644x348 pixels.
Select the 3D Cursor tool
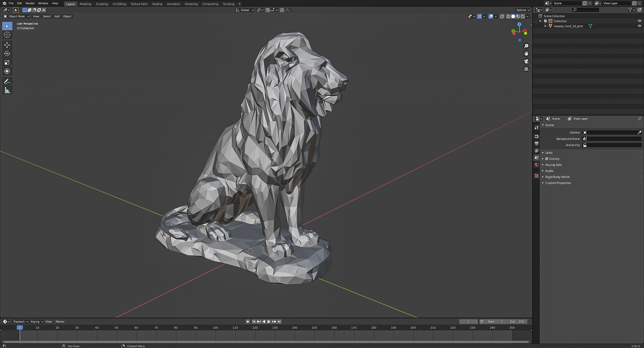click(7, 35)
